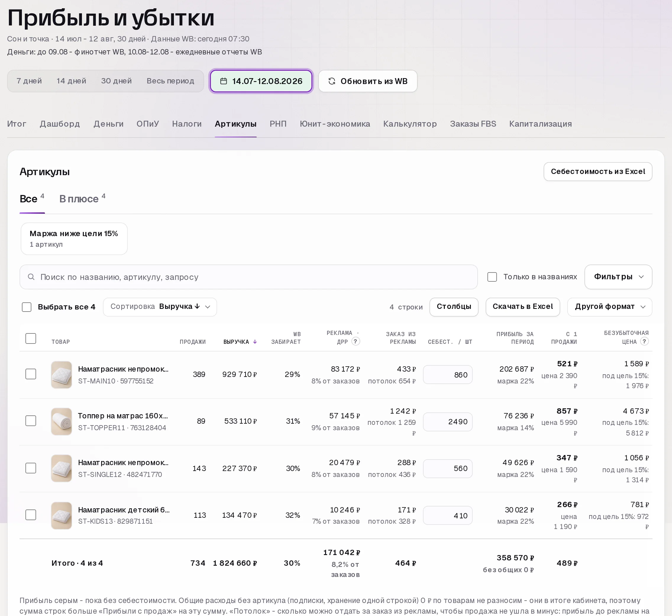672x616 pixels.
Task: Click the sort arrow next to Выручка column header
Action: (x=255, y=341)
